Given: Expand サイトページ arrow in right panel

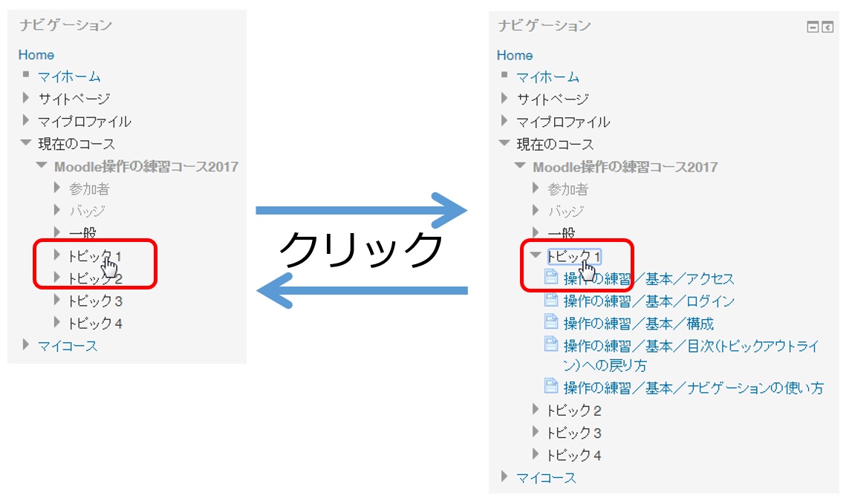Looking at the screenshot, I should point(504,99).
